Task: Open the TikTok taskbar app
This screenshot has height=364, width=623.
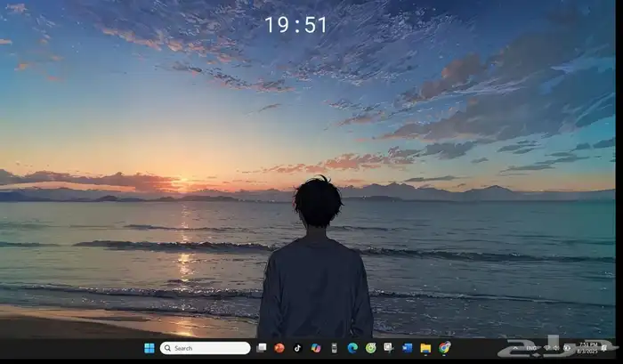Action: [297, 348]
